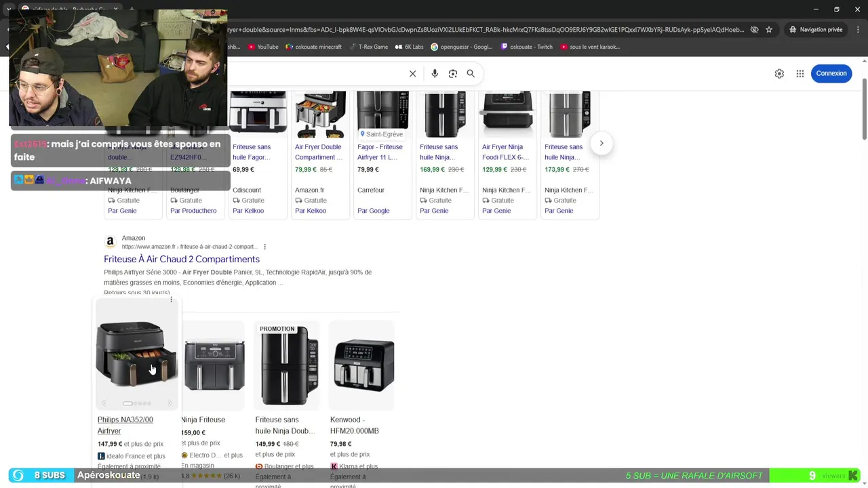Click the Carrefour seller name
This screenshot has width=868, height=488.
(x=371, y=190)
